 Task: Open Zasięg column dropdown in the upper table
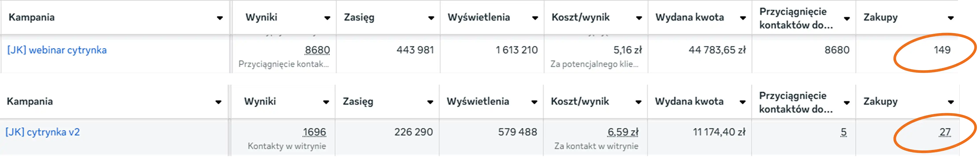pos(431,18)
